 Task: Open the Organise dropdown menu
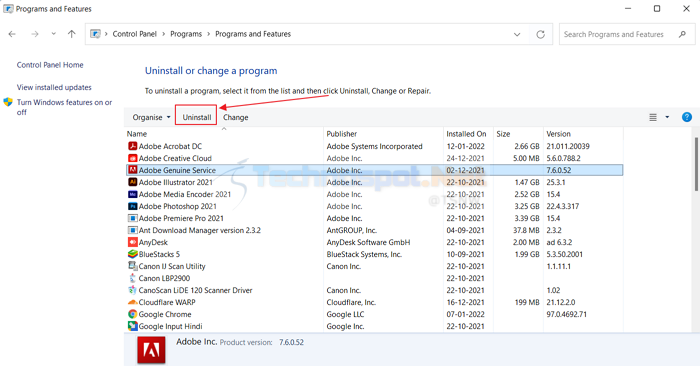[151, 117]
